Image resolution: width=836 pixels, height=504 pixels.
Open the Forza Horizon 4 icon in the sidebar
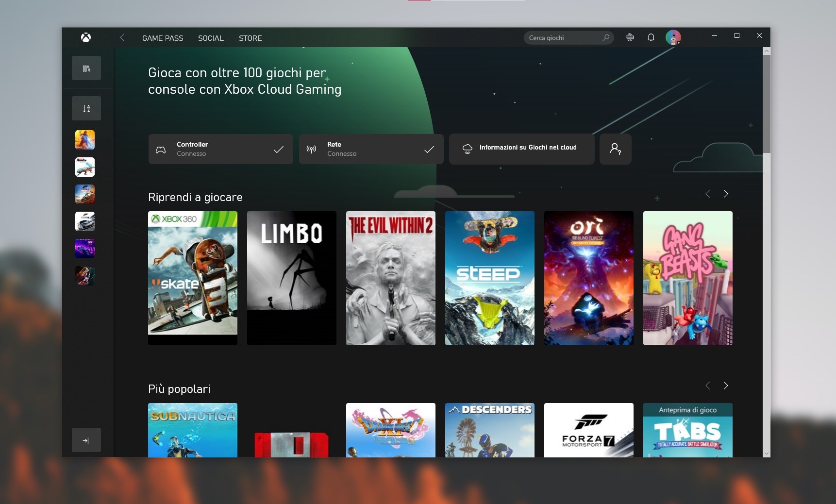85,194
